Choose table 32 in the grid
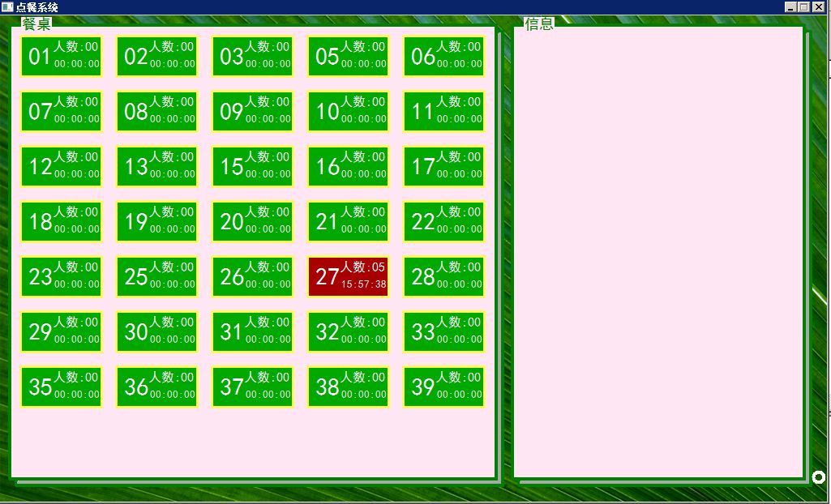Screen dimensions: 831x504 [349, 331]
